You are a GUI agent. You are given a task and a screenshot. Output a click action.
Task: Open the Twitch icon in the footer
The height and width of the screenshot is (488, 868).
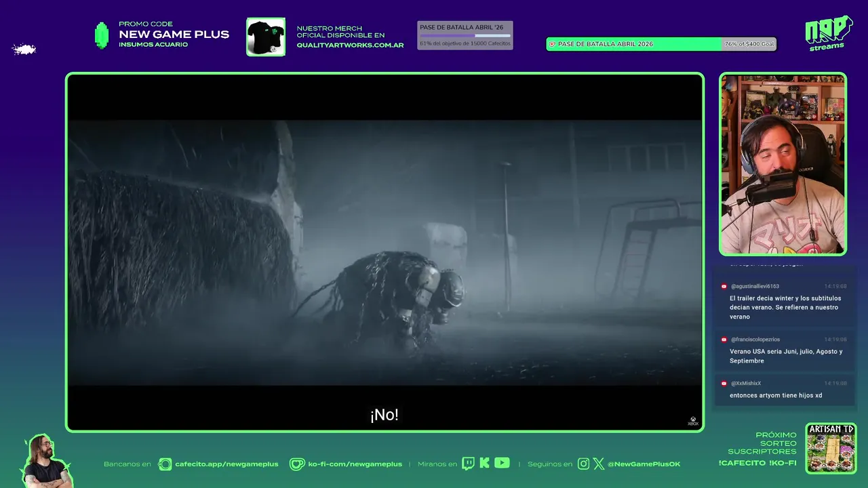[x=468, y=464]
